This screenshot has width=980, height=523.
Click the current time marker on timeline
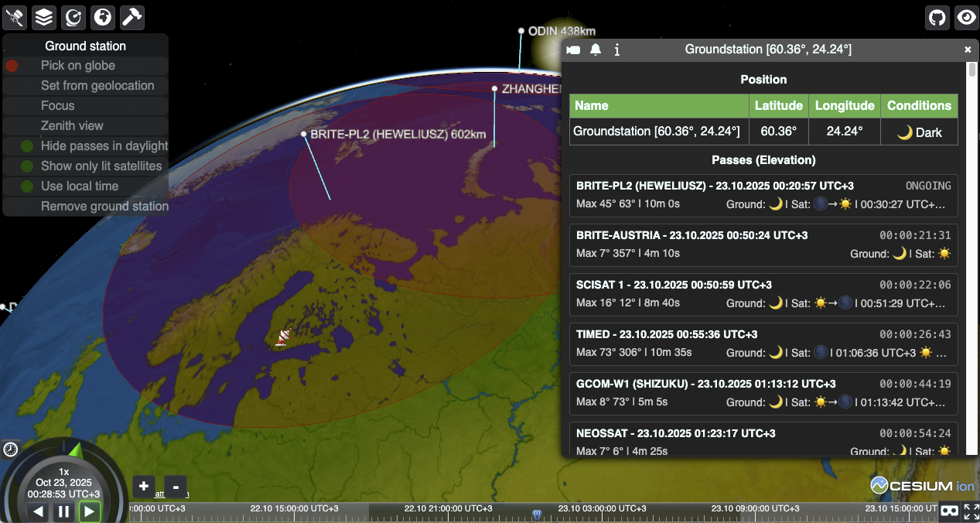point(538,514)
